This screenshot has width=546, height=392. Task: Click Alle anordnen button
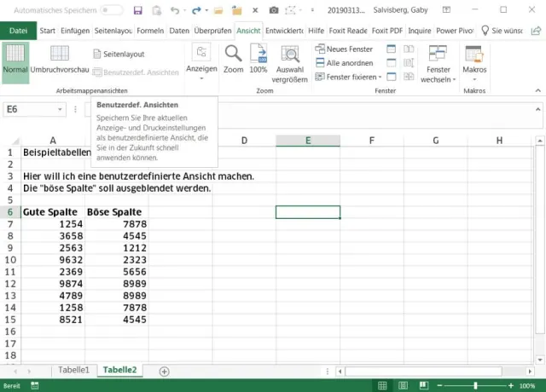point(350,63)
